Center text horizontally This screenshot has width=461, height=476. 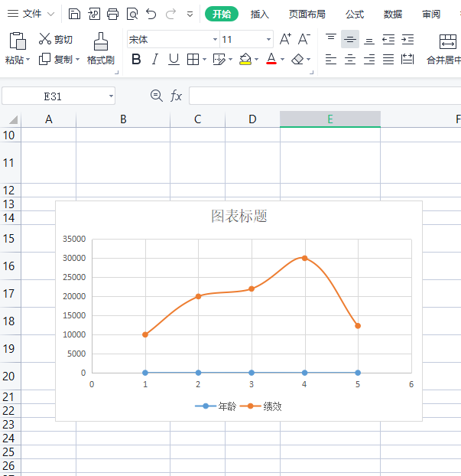pyautogui.click(x=349, y=59)
